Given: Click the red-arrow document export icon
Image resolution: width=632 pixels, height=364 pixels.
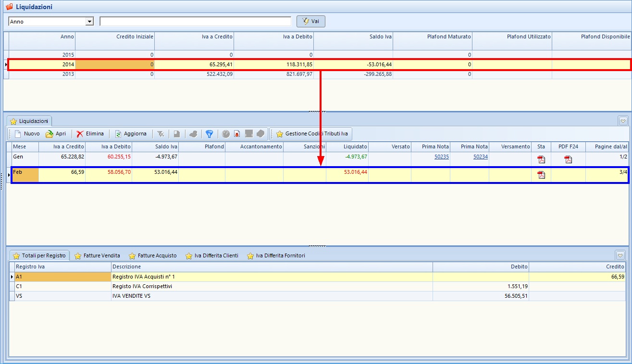Looking at the screenshot, I should (237, 134).
